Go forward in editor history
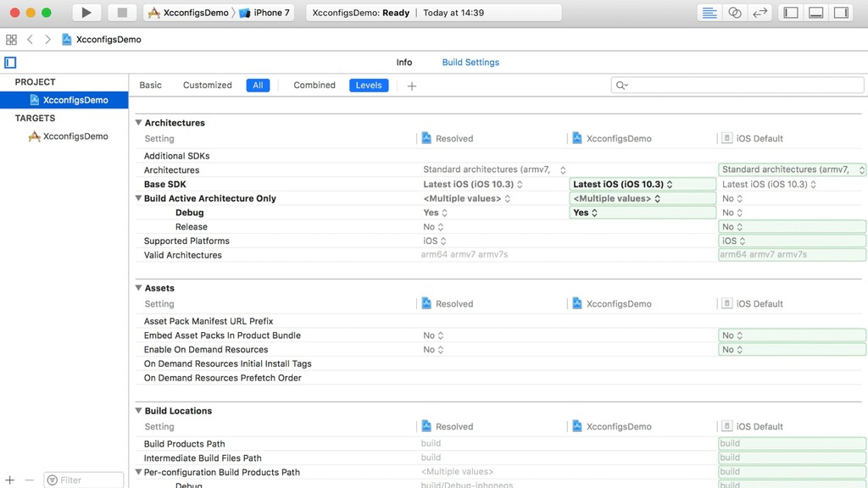868x488 pixels. tap(47, 39)
